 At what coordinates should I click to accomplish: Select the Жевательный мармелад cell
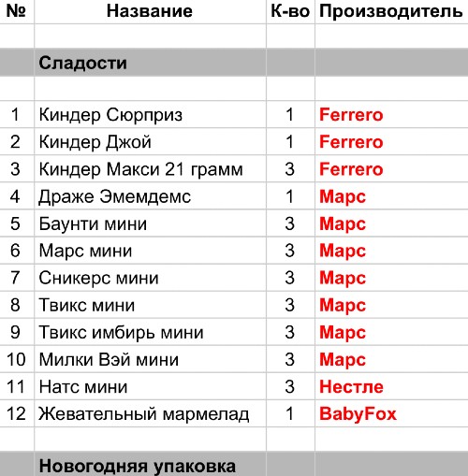(x=150, y=413)
